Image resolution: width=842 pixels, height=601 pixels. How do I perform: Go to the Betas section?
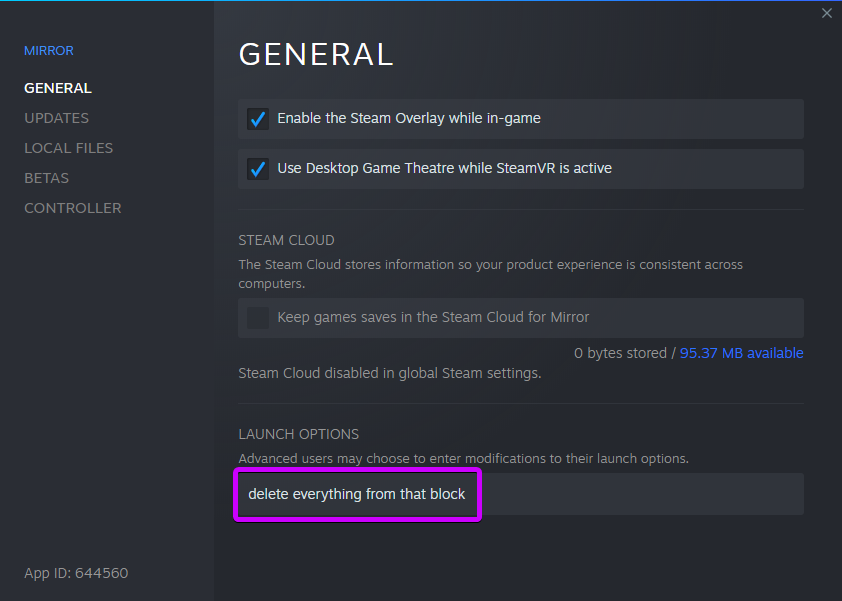[47, 178]
